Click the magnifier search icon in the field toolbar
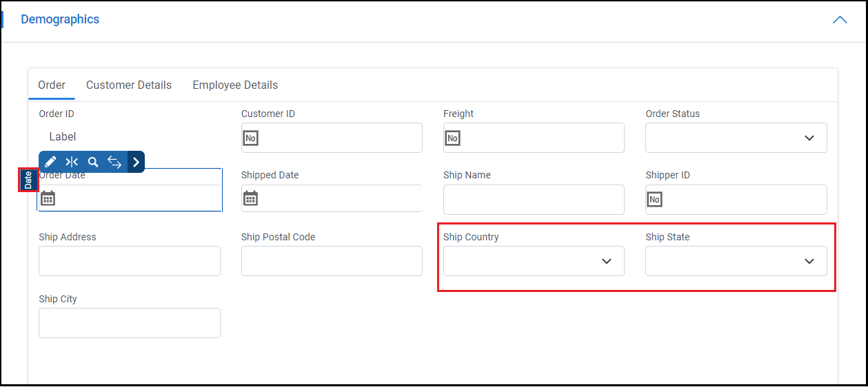This screenshot has width=868, height=387. pyautogui.click(x=93, y=162)
